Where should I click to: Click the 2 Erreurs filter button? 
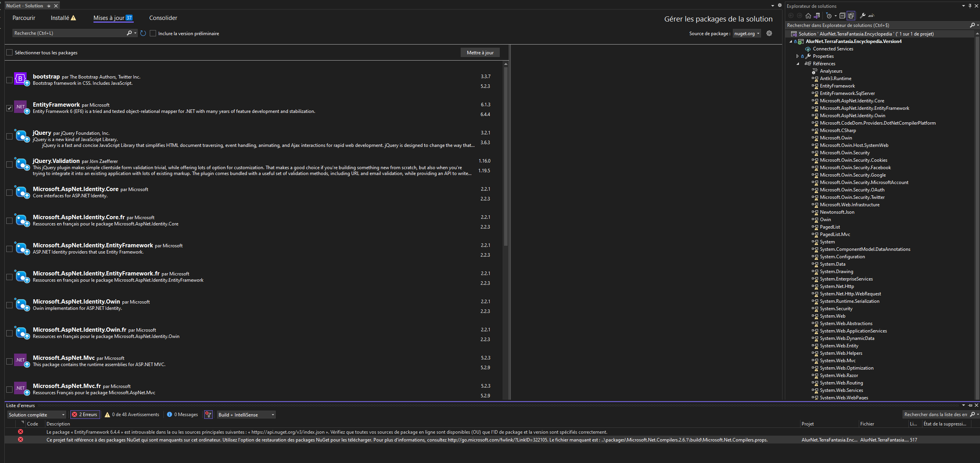tap(85, 415)
